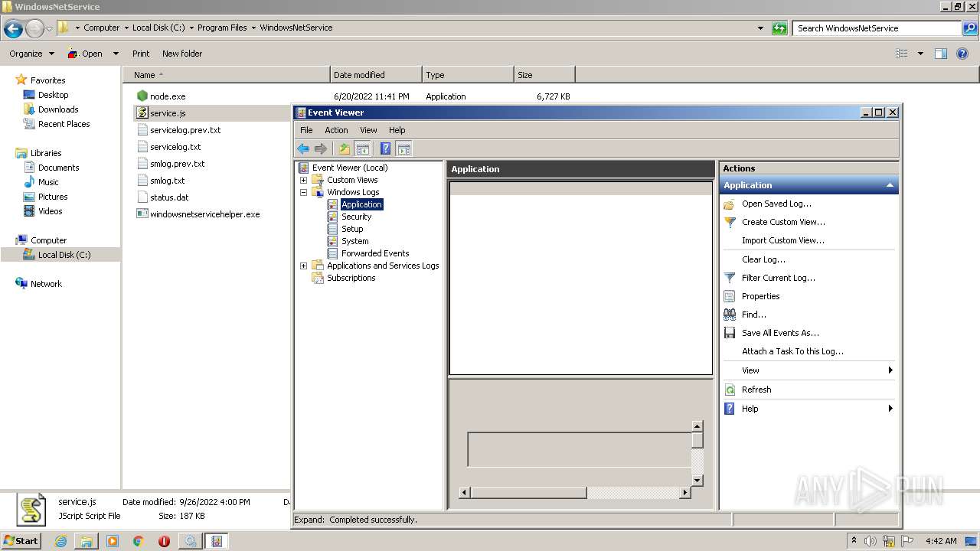This screenshot has height=551, width=980.
Task: Expand the Custom Views tree node
Action: click(303, 180)
